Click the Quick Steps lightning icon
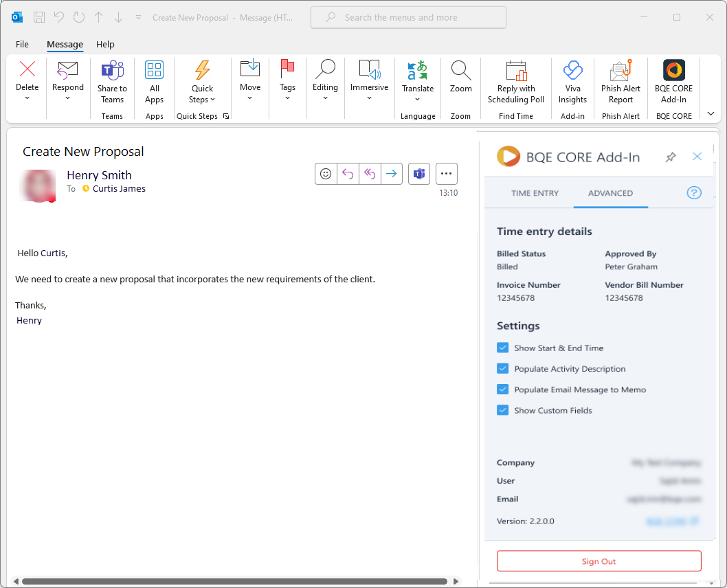The height and width of the screenshot is (588, 727). click(x=203, y=70)
